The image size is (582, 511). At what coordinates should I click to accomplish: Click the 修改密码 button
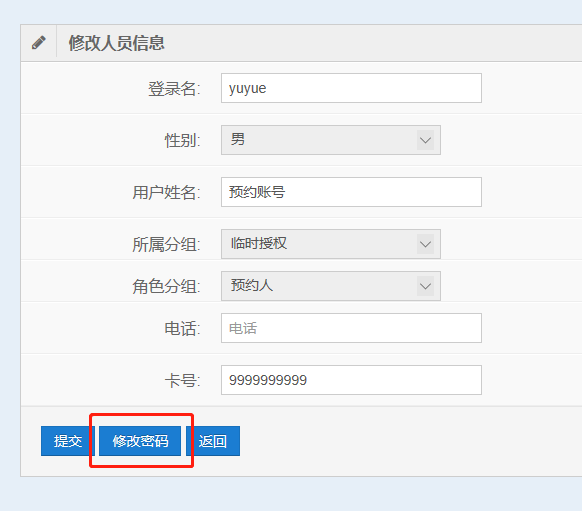(x=140, y=441)
